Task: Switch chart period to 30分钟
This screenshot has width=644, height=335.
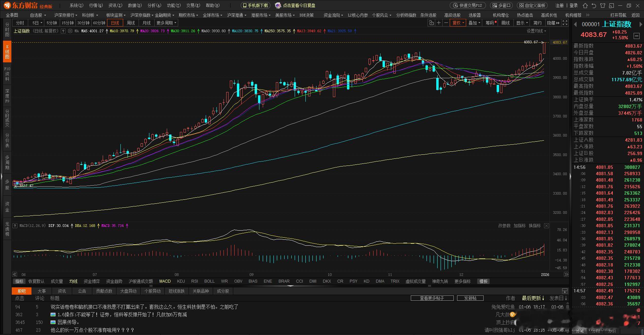Action: (x=83, y=23)
